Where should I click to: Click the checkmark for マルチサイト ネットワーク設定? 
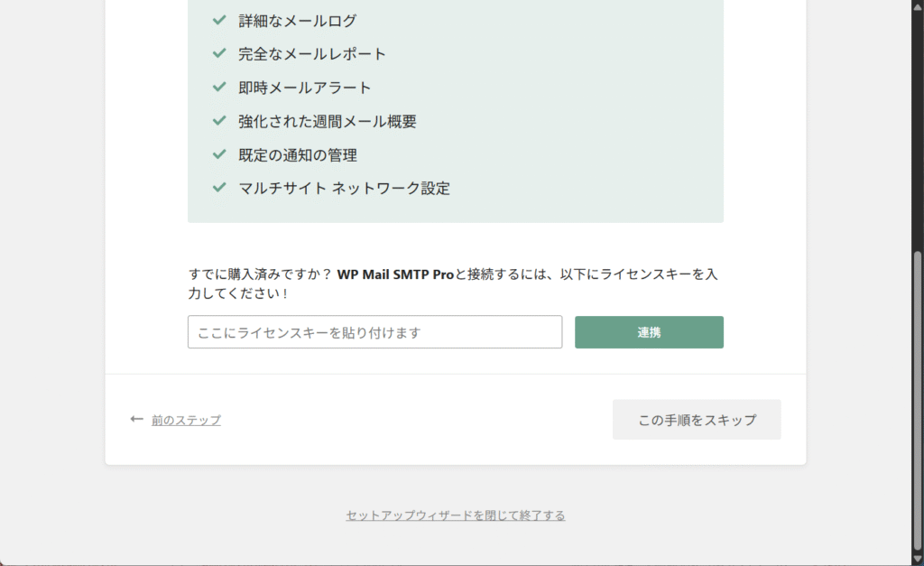point(218,188)
